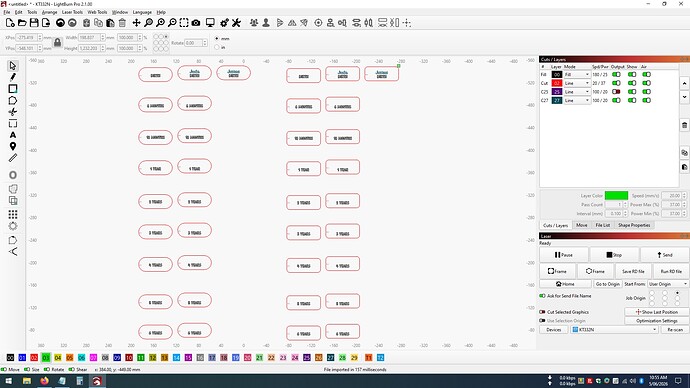Image resolution: width=690 pixels, height=388 pixels.
Task: Switch to the Move tab
Action: pos(582,225)
